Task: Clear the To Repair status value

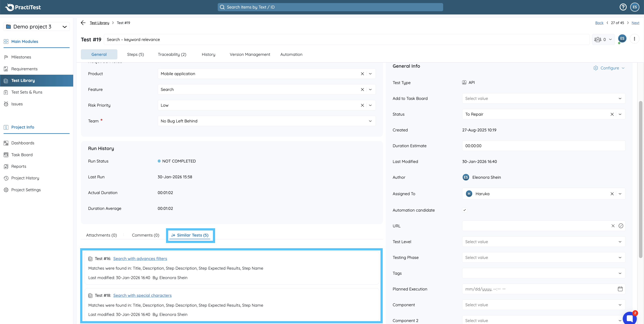Action: [612, 114]
